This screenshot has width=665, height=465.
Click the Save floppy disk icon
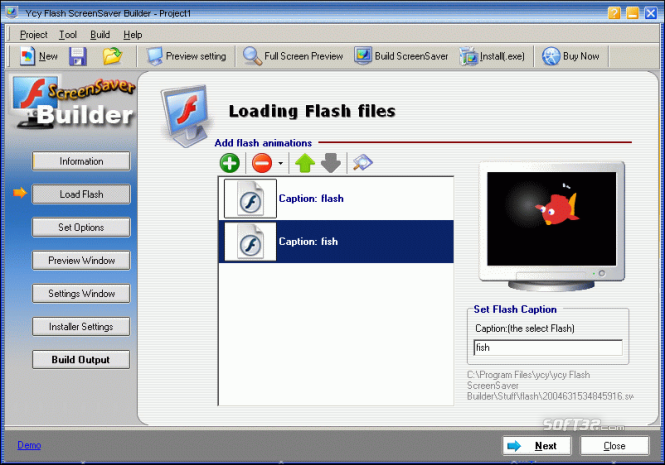(x=78, y=56)
